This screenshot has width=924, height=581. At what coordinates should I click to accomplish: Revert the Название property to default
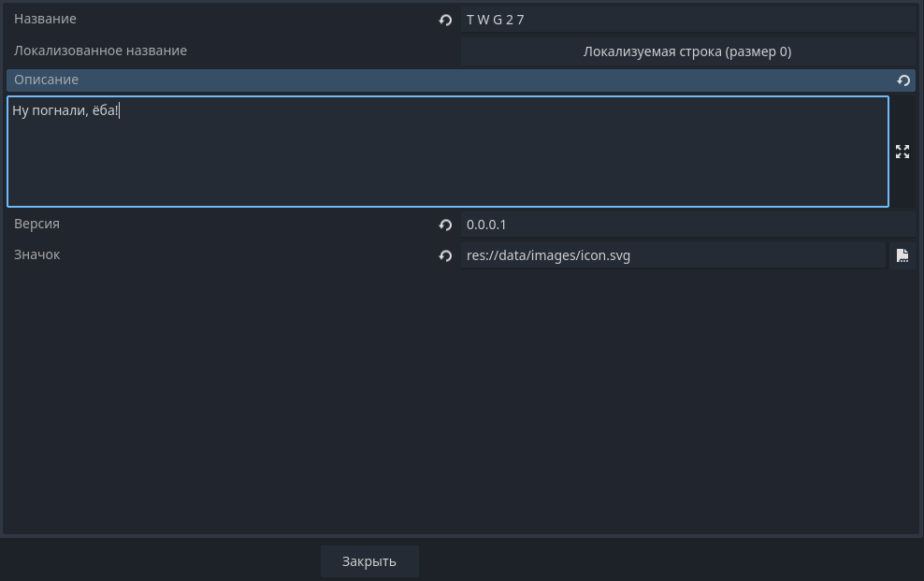[445, 20]
